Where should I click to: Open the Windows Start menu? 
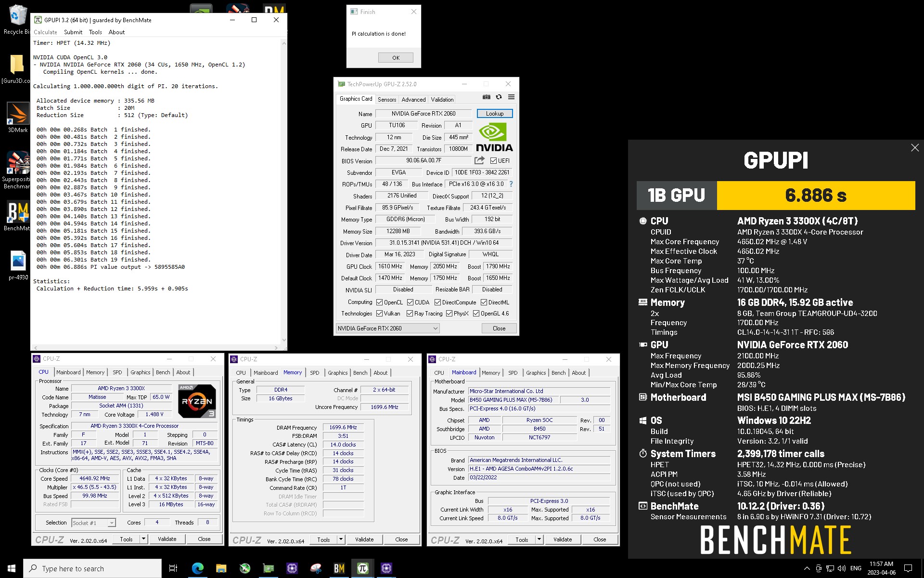point(12,568)
